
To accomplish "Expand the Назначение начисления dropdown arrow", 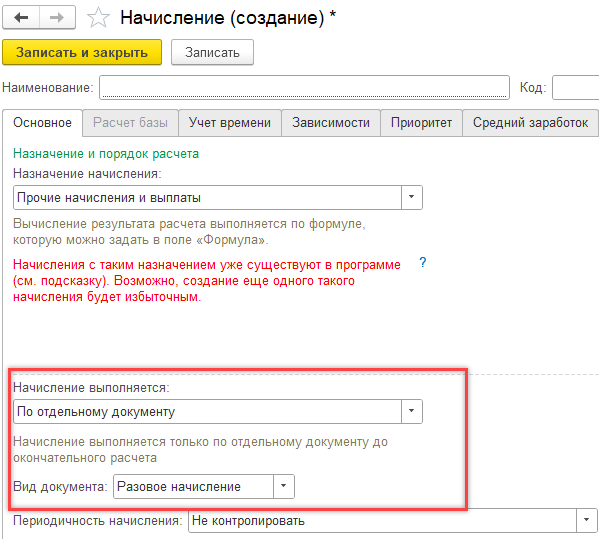I will [x=411, y=197].
